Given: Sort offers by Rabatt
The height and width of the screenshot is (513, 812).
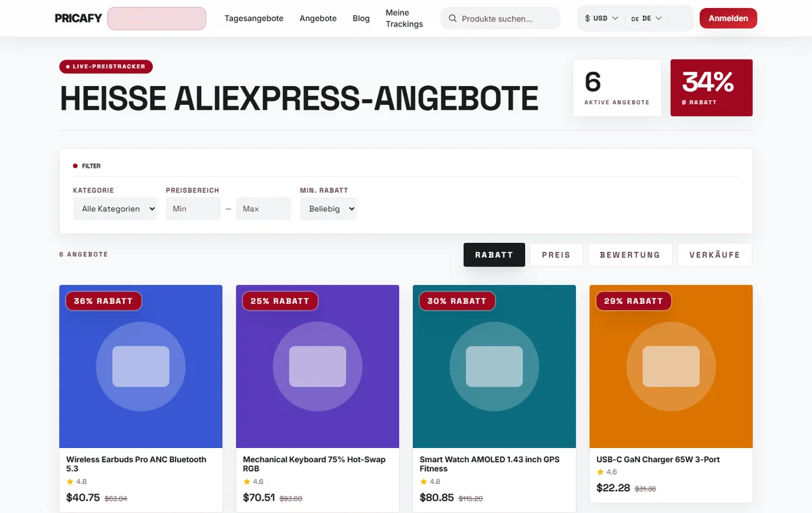Looking at the screenshot, I should click(x=494, y=255).
